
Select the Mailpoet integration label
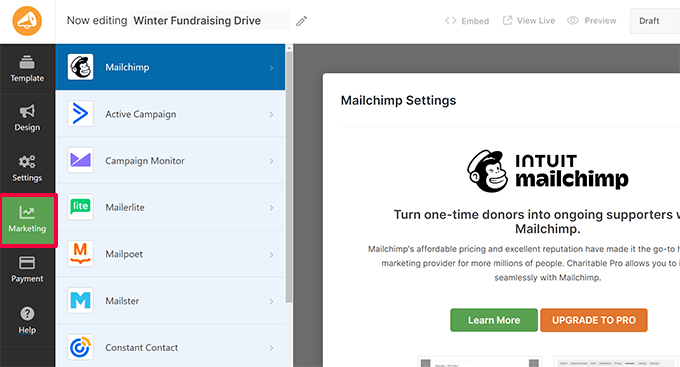coord(124,254)
